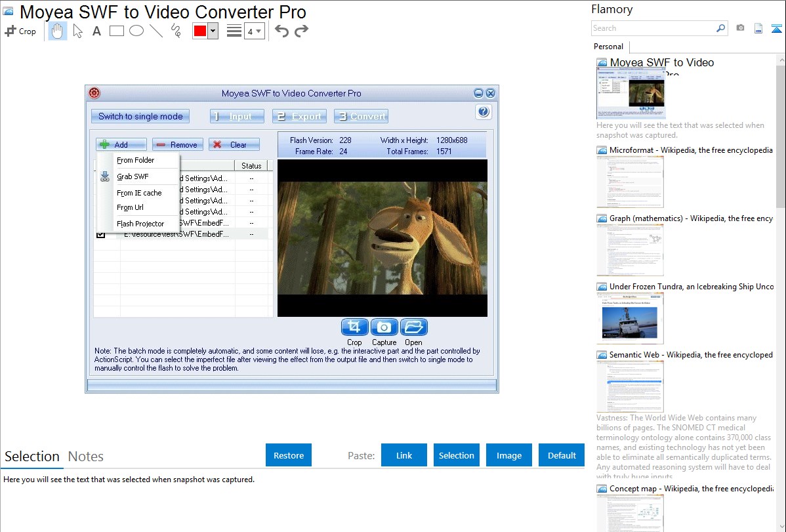The image size is (786, 532).
Task: Click the Add button
Action: click(121, 144)
